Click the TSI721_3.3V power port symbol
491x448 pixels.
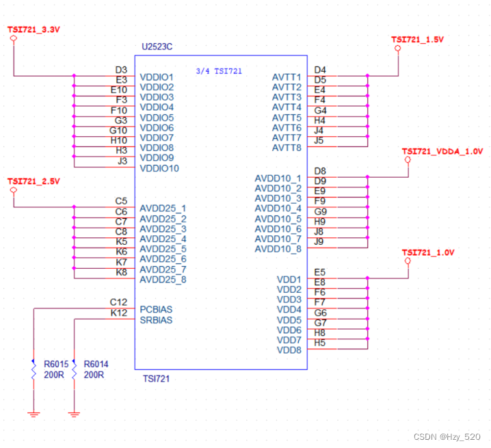click(x=14, y=38)
